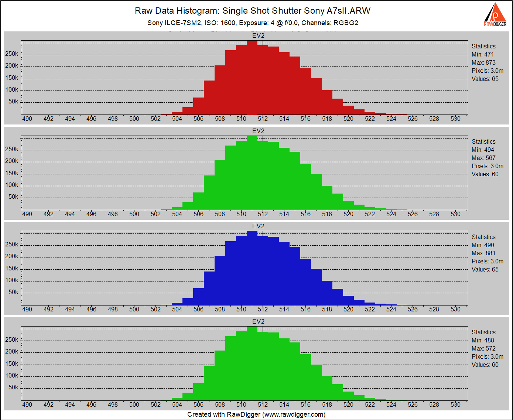Viewport: 513px width, 420px height.
Task: Click 'Pixels: 3.0m' in red channel statistics
Action: coord(488,71)
